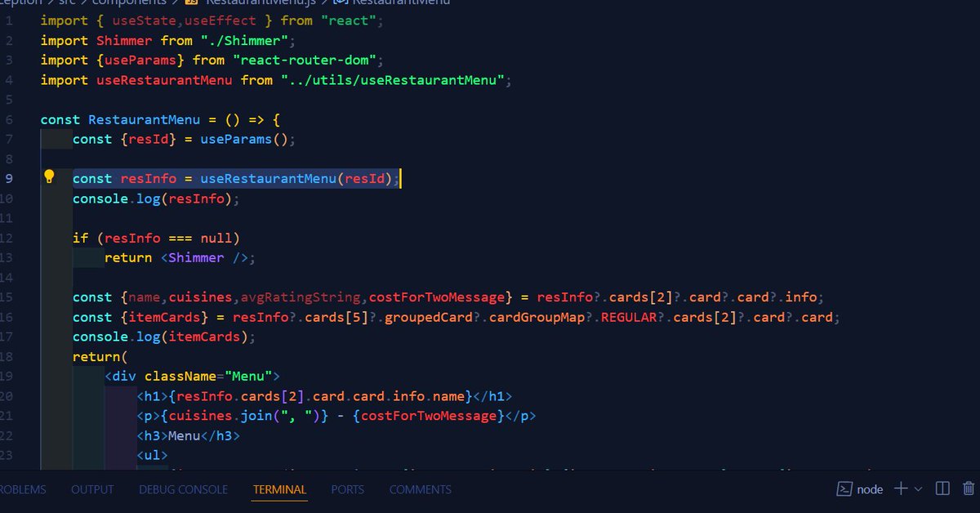Click the REGULAR property name

coord(629,317)
